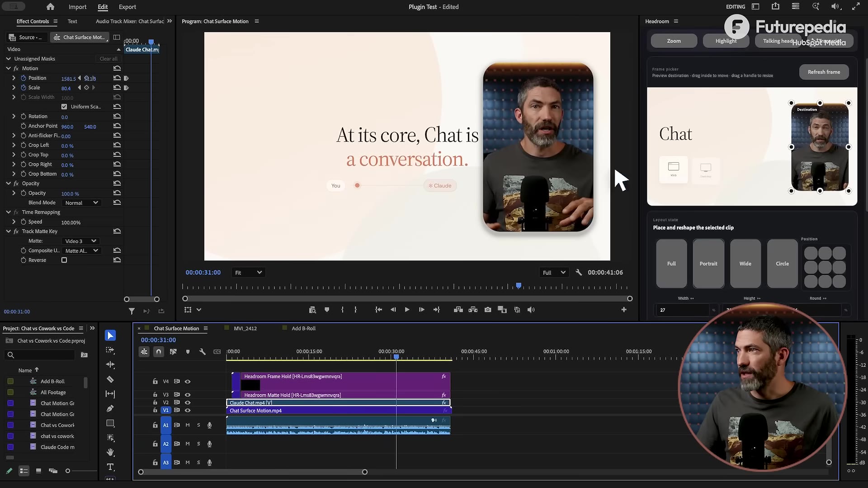This screenshot has width=868, height=488.
Task: Switch to the MVI_2412 sequence tab
Action: coord(245,328)
